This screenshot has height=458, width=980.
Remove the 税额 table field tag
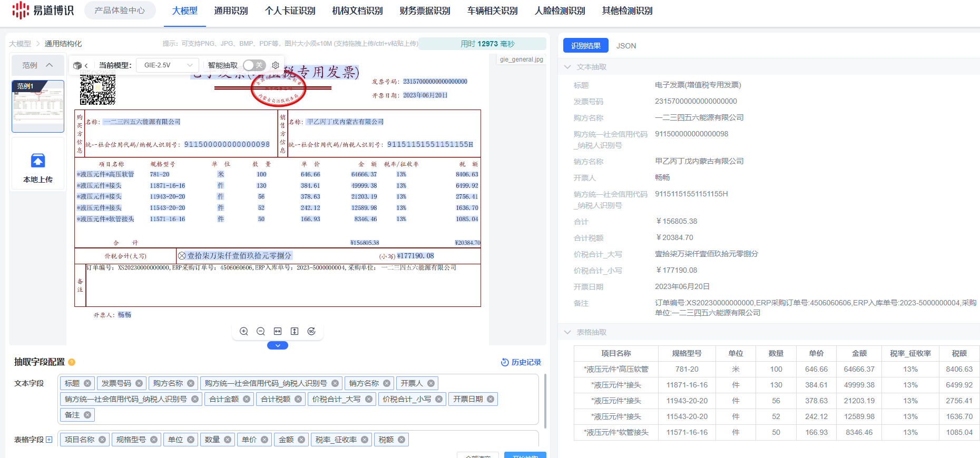click(x=401, y=440)
